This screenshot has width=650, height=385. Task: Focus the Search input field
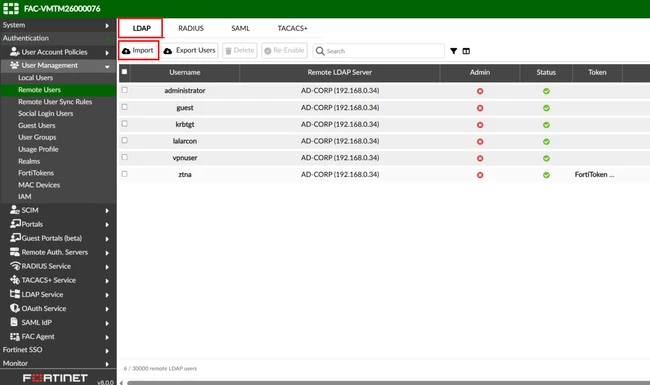(378, 51)
